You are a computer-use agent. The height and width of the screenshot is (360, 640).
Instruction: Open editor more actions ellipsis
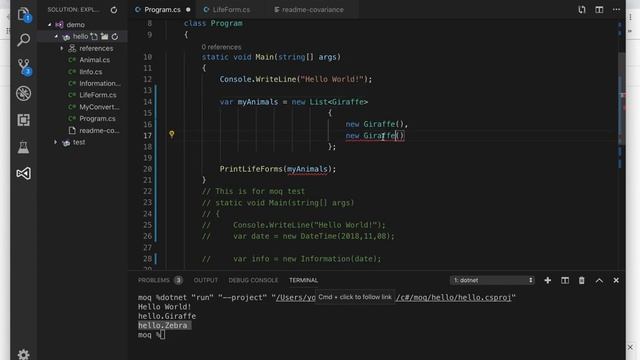(616, 9)
